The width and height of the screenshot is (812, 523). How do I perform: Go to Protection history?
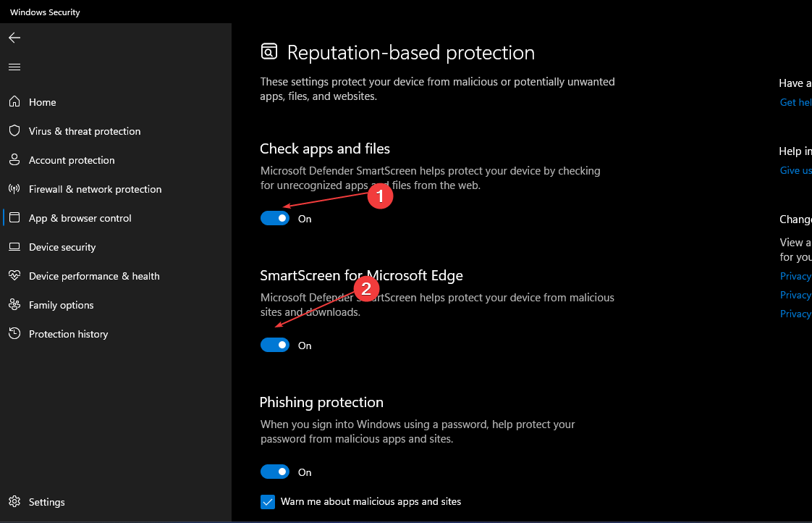point(68,334)
